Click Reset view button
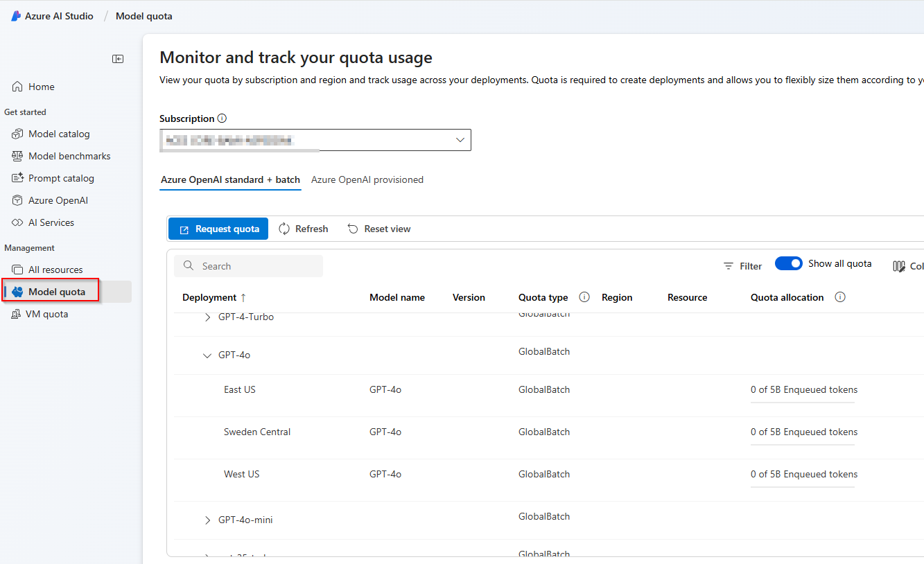The image size is (924, 564). 379,229
